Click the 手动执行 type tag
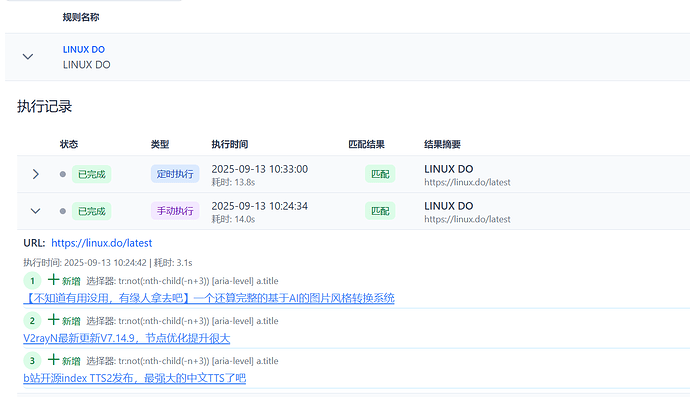Screen dimensions: 690x397 (175, 211)
